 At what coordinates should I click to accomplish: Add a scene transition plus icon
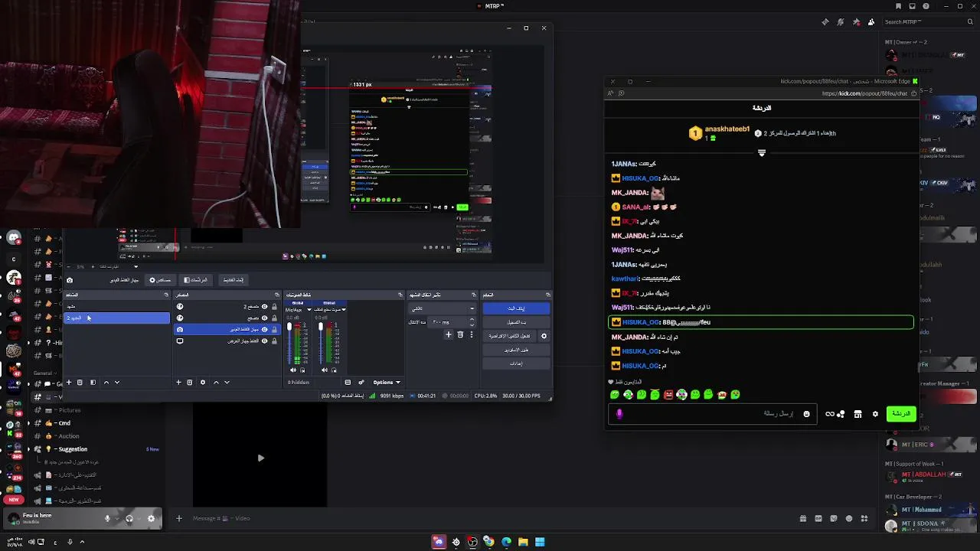[449, 334]
